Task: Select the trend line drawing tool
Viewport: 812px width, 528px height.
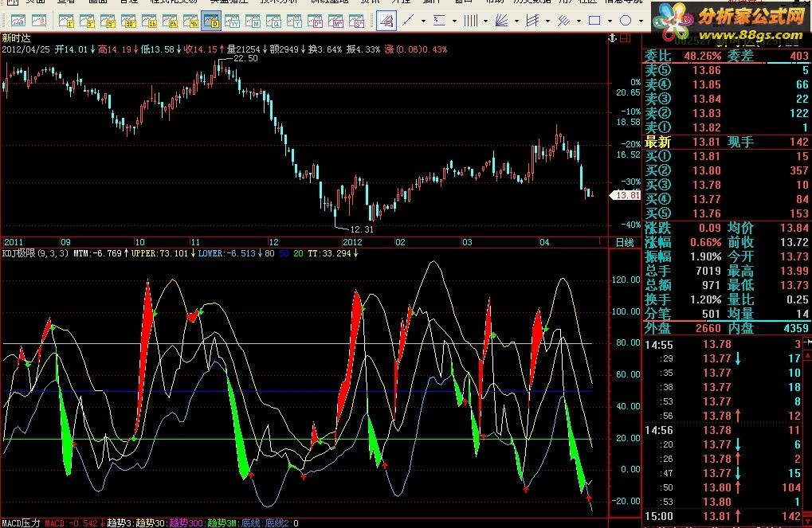Action: 408,21
